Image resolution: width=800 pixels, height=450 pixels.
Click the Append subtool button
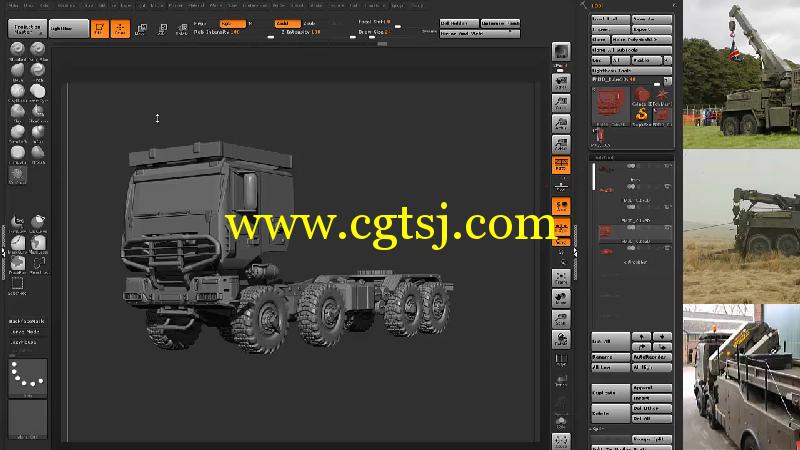coord(652,388)
